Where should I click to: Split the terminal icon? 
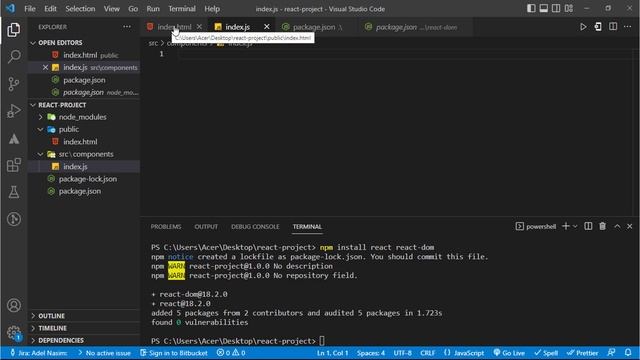(588, 226)
